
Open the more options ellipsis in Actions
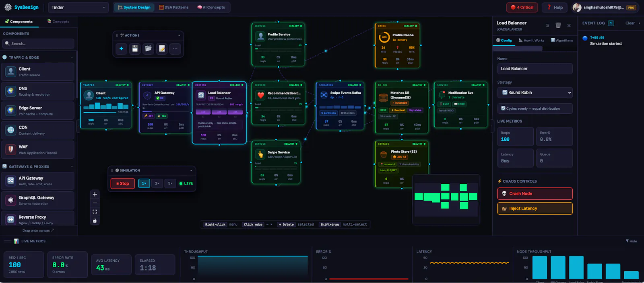(175, 49)
